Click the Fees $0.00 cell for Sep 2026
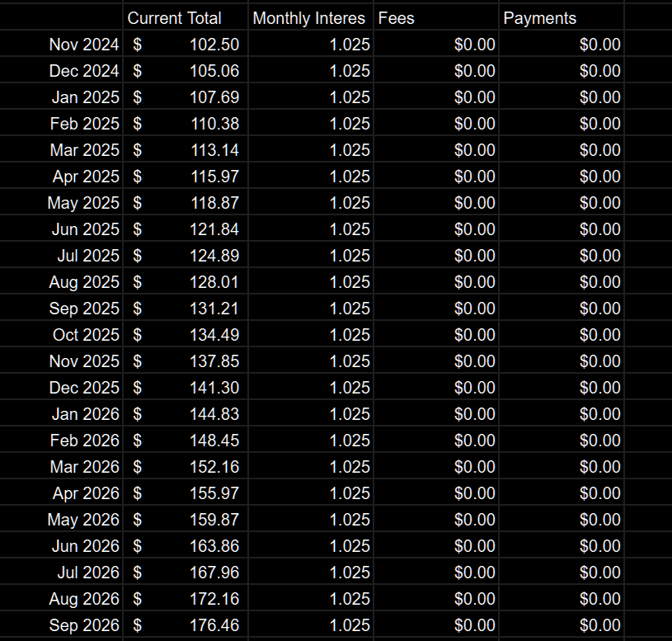The image size is (672, 641). [436, 625]
